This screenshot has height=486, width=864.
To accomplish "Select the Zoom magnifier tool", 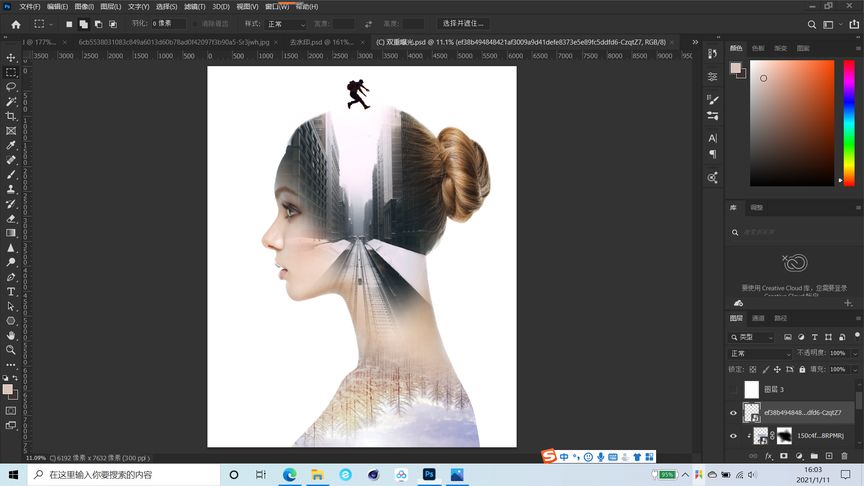I will coord(11,350).
